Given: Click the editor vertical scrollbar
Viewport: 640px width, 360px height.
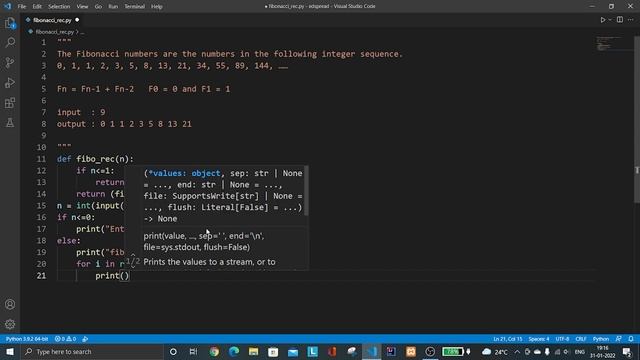Looking at the screenshot, I should point(637,120).
